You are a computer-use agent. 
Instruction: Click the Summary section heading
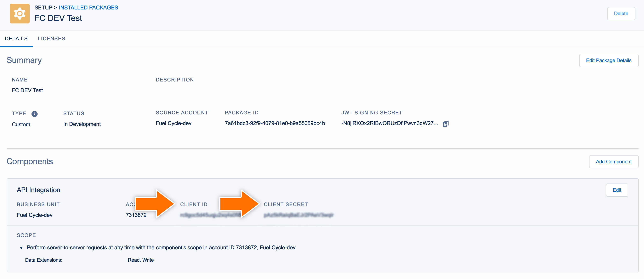pyautogui.click(x=24, y=60)
